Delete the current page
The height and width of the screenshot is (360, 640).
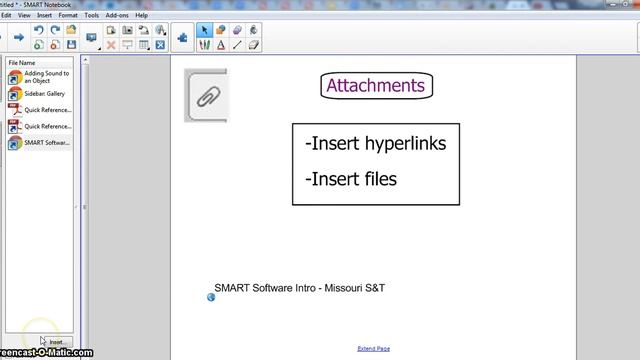pos(55,45)
